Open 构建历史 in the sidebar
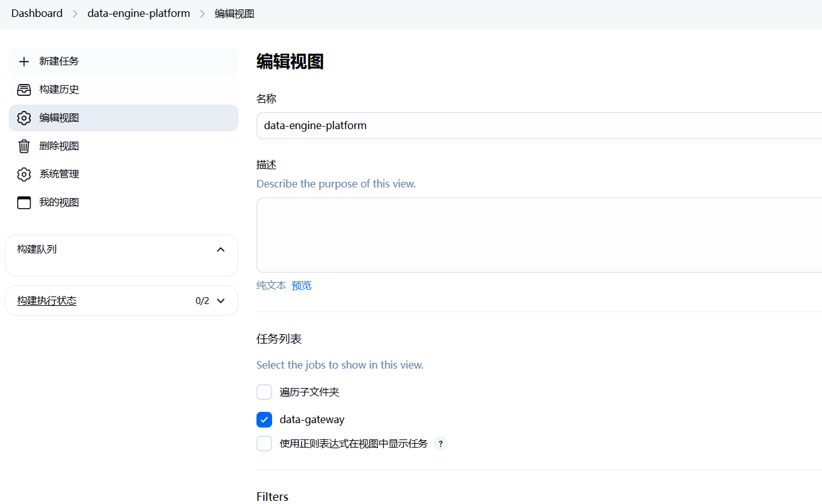Image resolution: width=822 pixels, height=504 pixels. coord(124,90)
